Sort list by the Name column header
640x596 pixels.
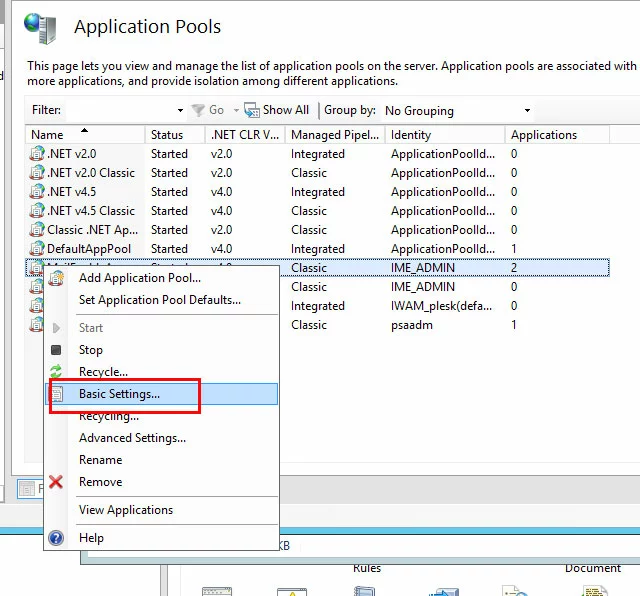coord(84,135)
